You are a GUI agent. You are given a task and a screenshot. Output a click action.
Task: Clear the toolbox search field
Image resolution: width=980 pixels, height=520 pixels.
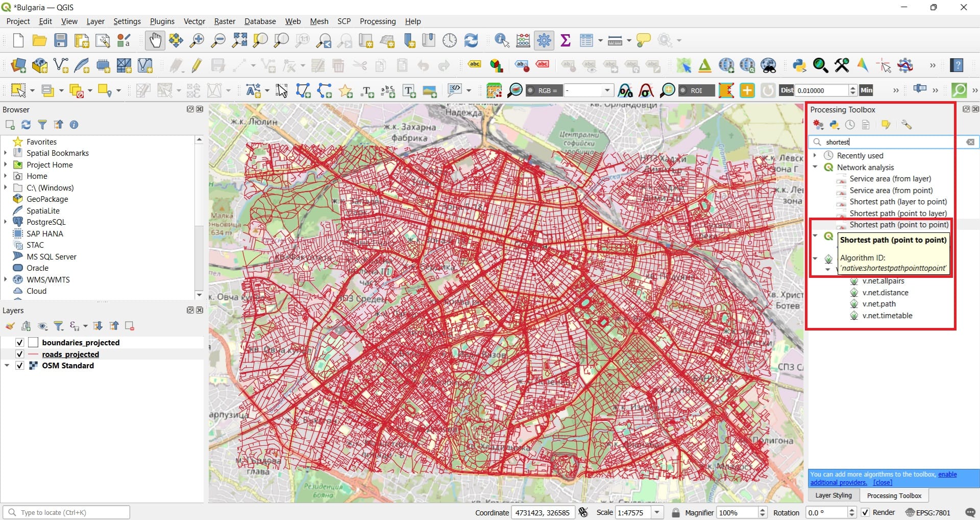(x=970, y=142)
